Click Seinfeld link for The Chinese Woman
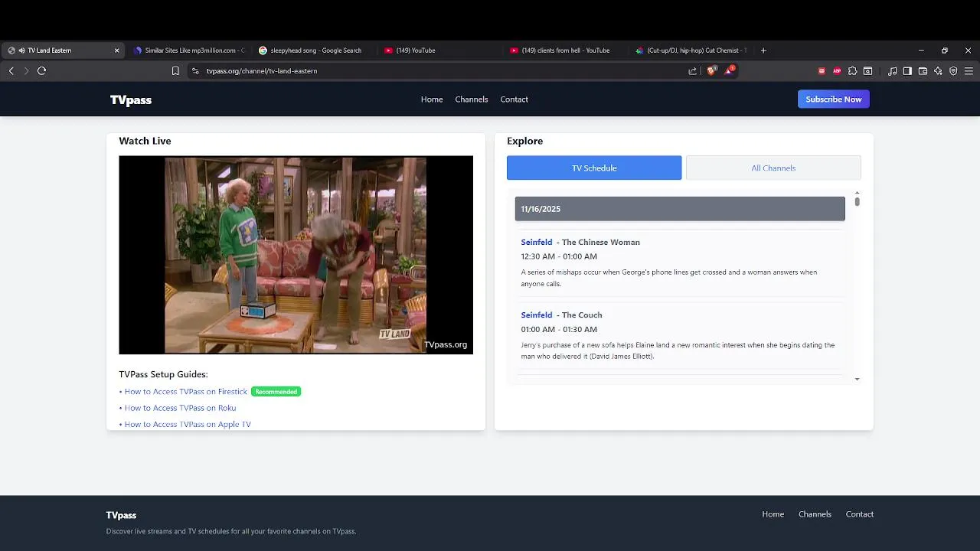Image resolution: width=980 pixels, height=551 pixels. (x=537, y=242)
